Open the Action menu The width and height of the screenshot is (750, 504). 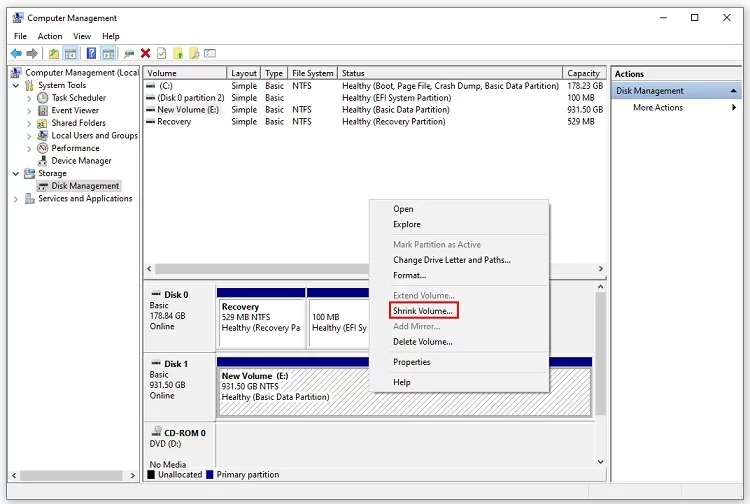50,36
